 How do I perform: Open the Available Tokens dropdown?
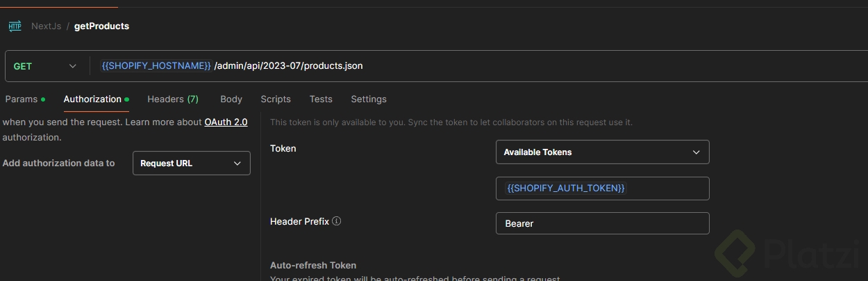tap(602, 152)
